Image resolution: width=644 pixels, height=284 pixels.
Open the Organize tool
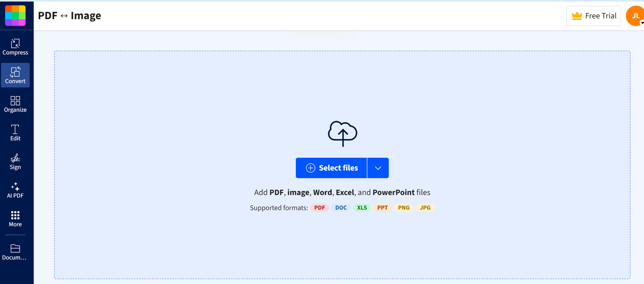click(x=15, y=104)
